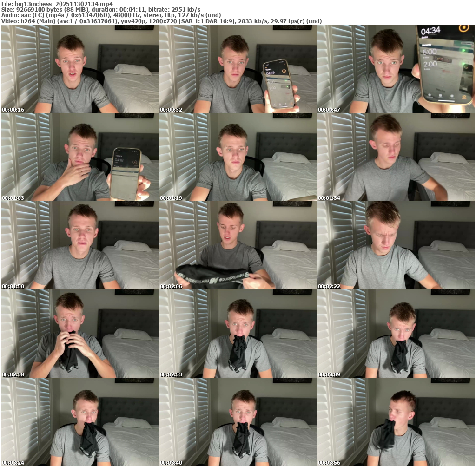This screenshot has height=466, width=476.
Task: Open the thumbnail stamped 00:00:16
Action: click(79, 69)
